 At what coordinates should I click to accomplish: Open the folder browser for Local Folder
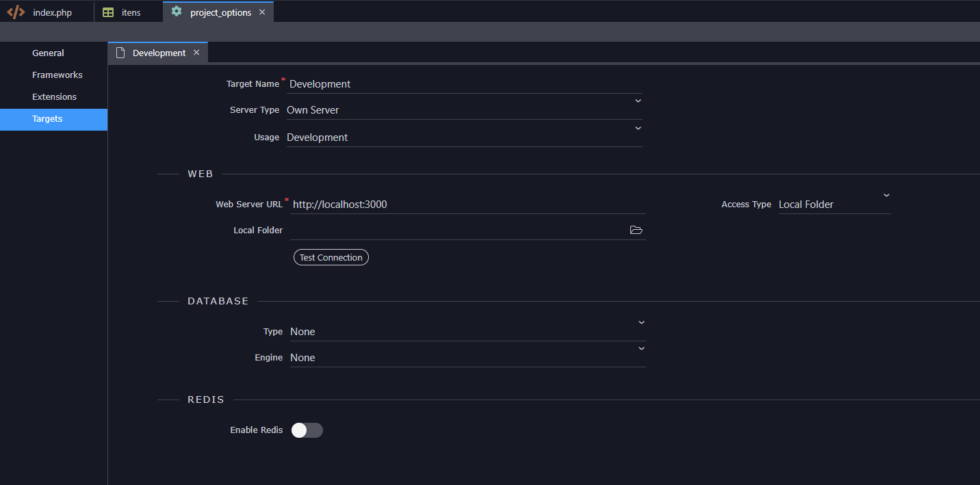coord(636,230)
